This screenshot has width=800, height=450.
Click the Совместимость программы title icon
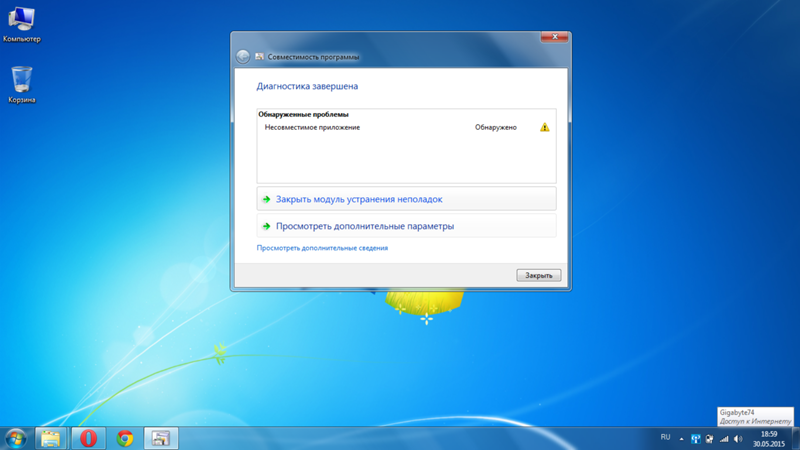(259, 57)
